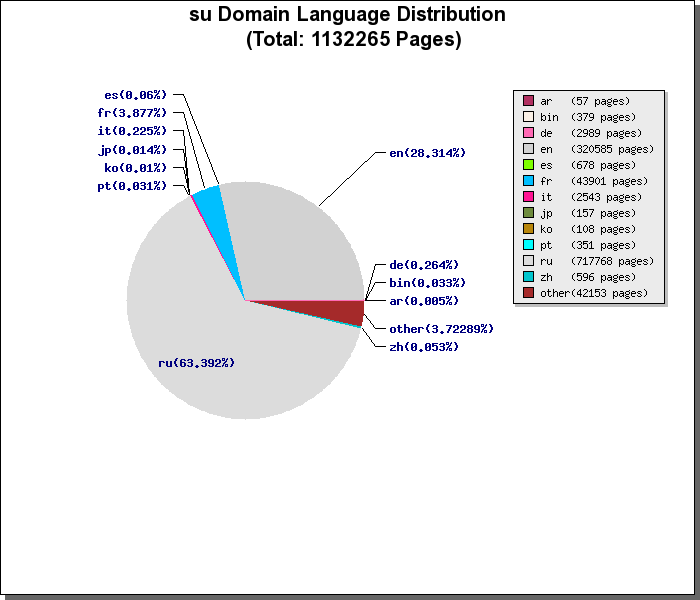The width and height of the screenshot is (700, 600).
Task: Click the de legend color swatch
Action: 528,133
